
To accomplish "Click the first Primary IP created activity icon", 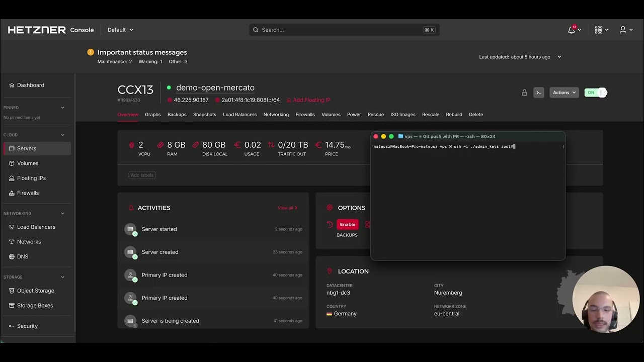I will point(130,275).
